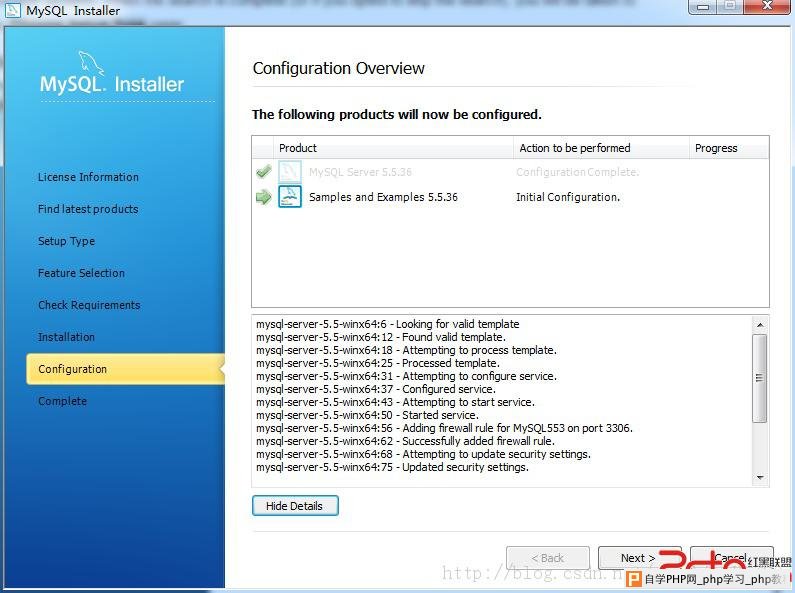Click the Configuration Complete. action text

tap(577, 172)
